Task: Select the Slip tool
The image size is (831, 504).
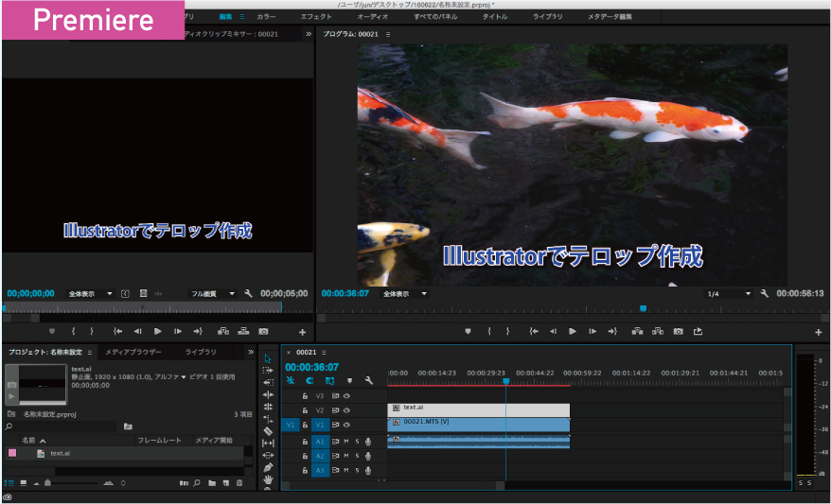Action: point(268,443)
